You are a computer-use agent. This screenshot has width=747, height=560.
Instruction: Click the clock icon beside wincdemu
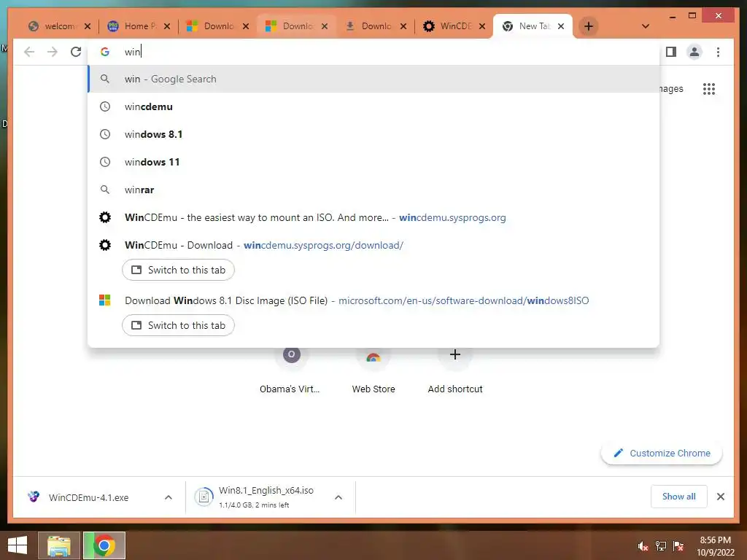tap(105, 106)
